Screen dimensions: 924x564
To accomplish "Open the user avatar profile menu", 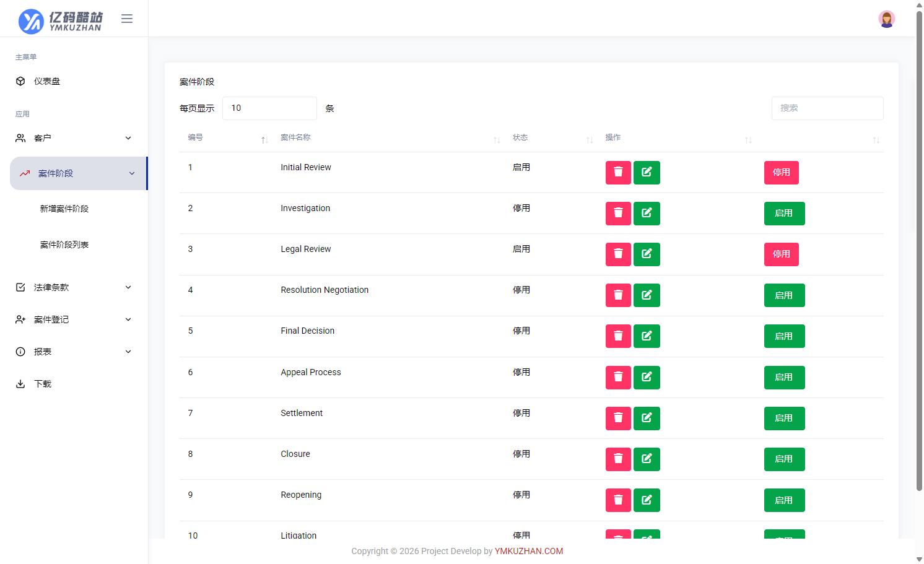I will coord(887,19).
